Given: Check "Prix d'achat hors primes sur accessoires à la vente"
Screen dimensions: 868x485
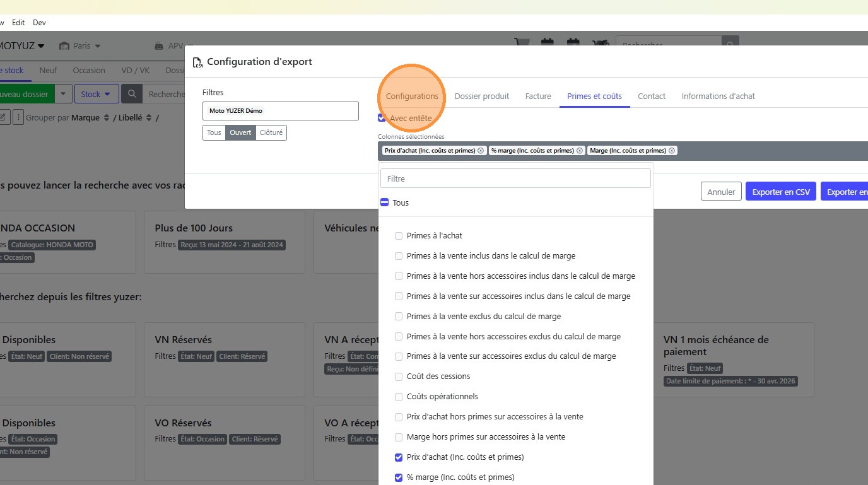Looking at the screenshot, I should [399, 417].
